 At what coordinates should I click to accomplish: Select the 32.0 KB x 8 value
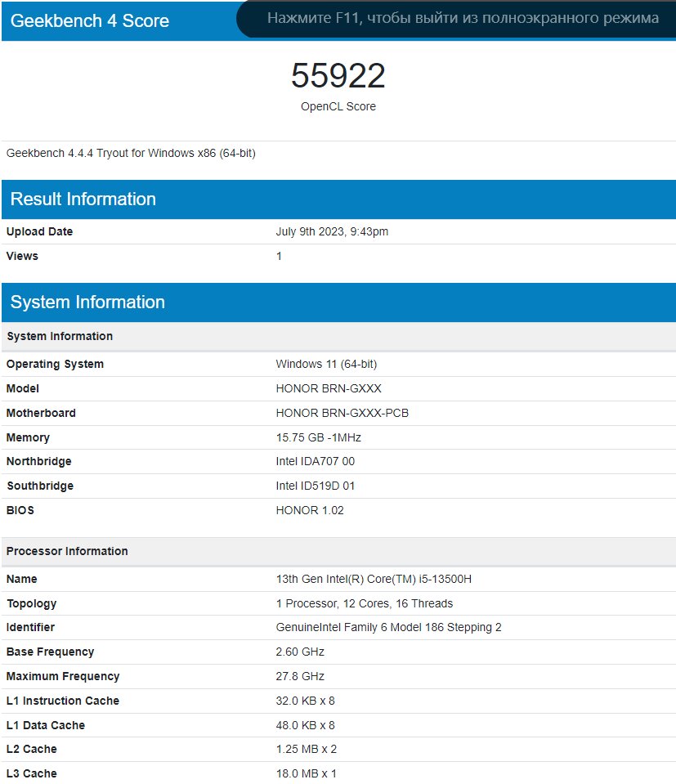306,701
